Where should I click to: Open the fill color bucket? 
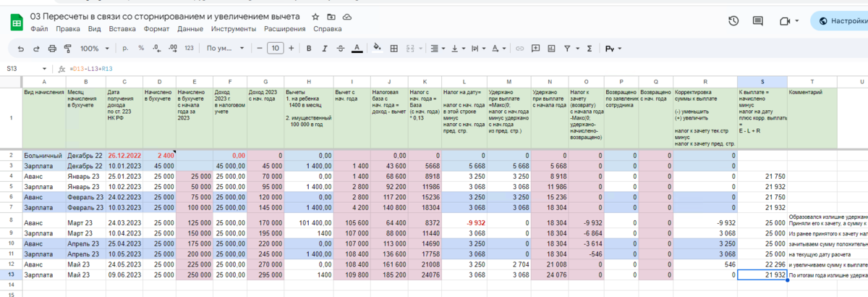[x=376, y=49]
